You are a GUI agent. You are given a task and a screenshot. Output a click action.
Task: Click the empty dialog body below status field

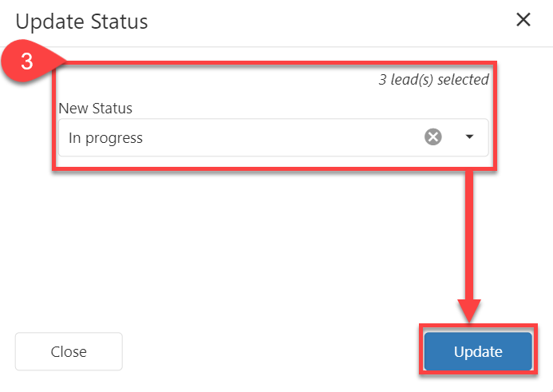239,240
